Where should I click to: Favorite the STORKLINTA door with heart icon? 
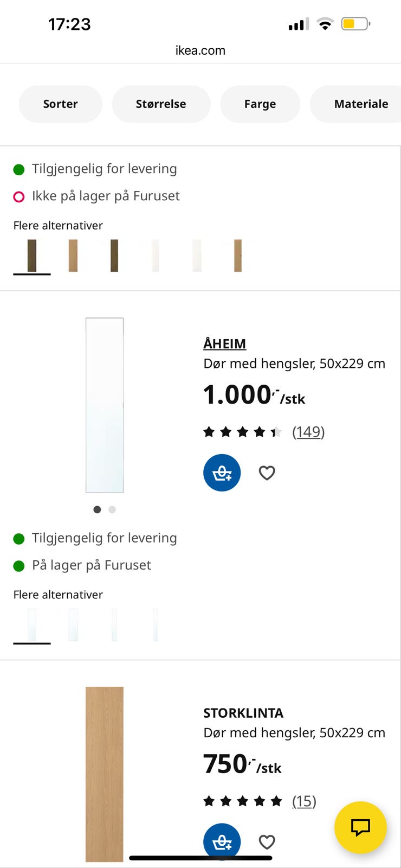click(267, 842)
